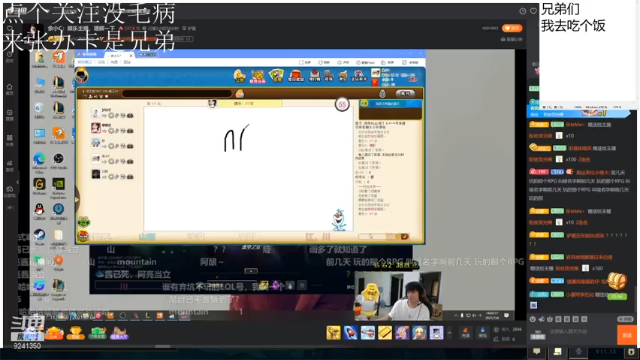The width and height of the screenshot is (640, 360).
Task: Open the clock history icon at top right
Action: click(522, 11)
